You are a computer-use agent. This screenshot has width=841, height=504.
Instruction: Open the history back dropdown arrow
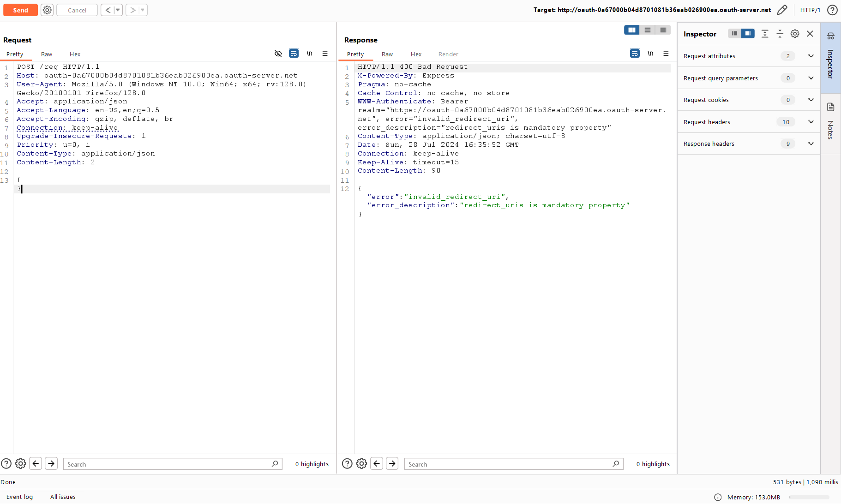point(118,10)
